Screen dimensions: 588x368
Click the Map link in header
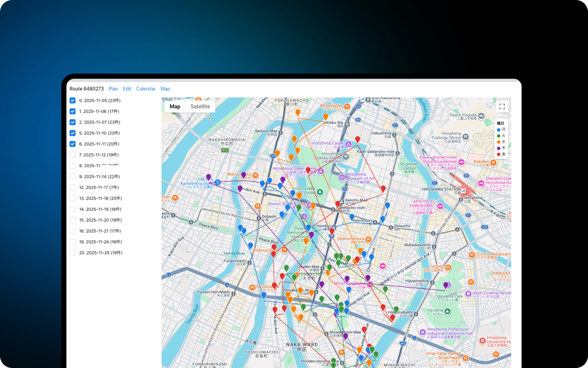[x=165, y=89]
